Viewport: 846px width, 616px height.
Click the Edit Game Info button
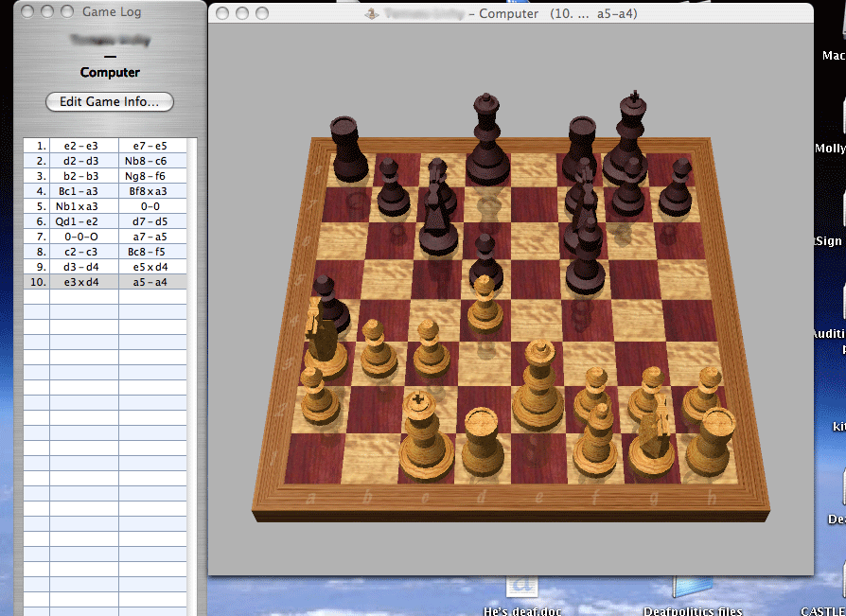click(x=110, y=101)
